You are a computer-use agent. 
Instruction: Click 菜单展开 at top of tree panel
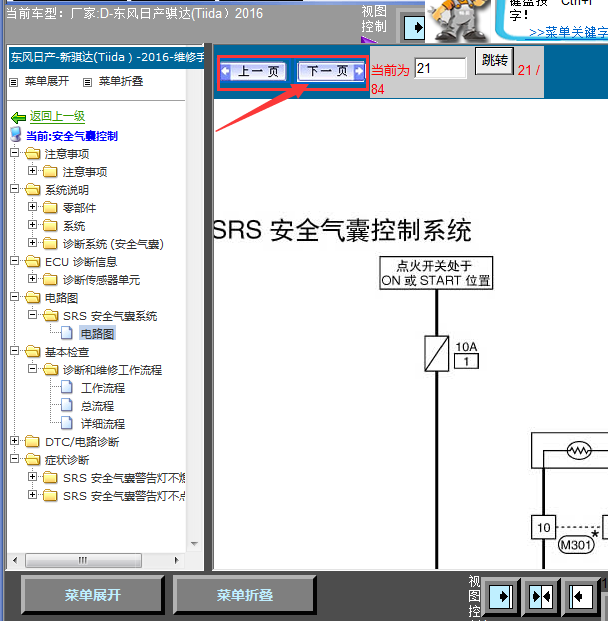pyautogui.click(x=47, y=81)
